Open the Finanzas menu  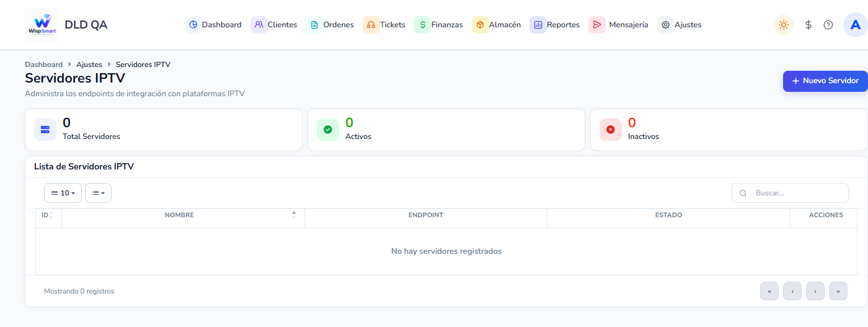point(439,25)
